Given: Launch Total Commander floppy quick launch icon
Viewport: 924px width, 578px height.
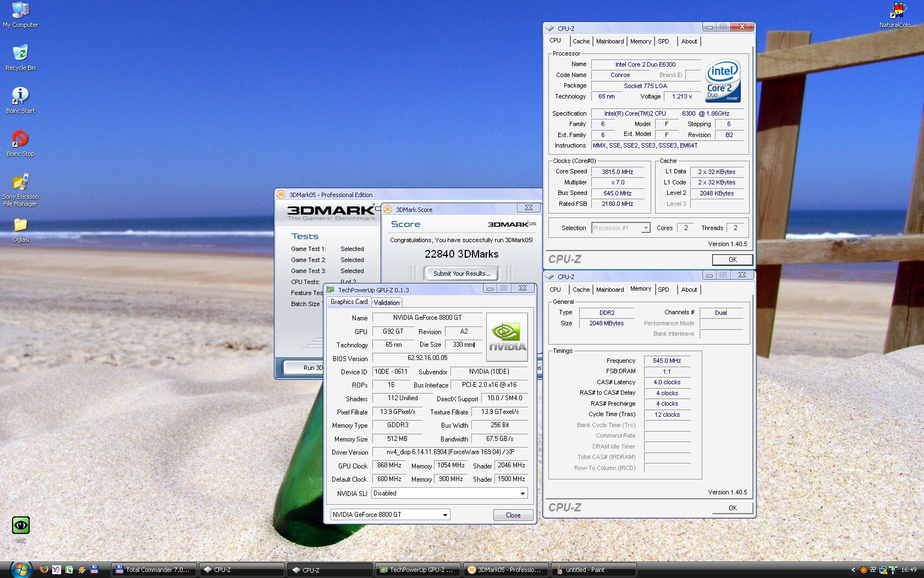Looking at the screenshot, I should click(94, 570).
